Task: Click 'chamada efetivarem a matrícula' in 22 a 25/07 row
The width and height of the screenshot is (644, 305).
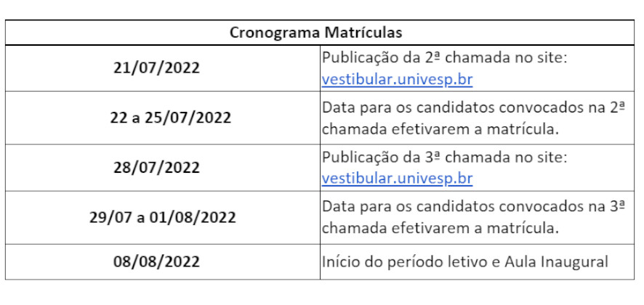Action: 438,129
